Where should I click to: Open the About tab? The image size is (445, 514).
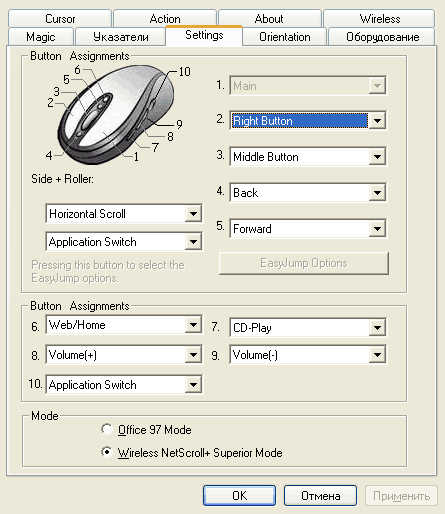(269, 18)
